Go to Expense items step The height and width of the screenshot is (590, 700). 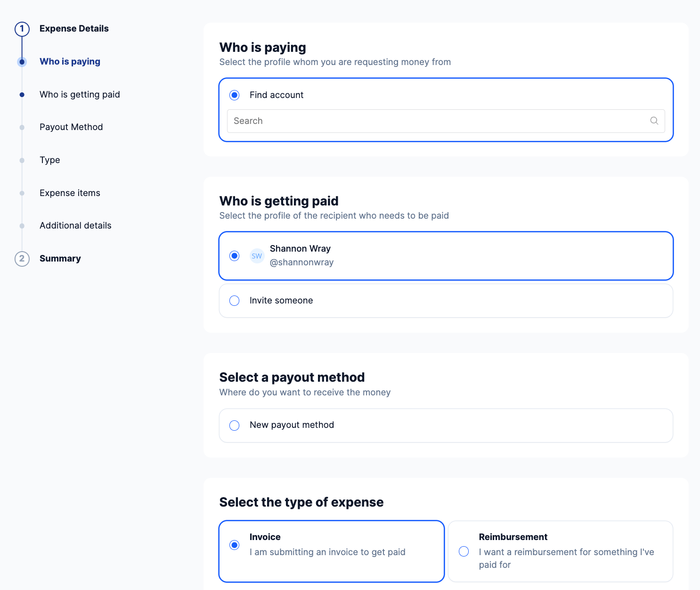point(70,193)
